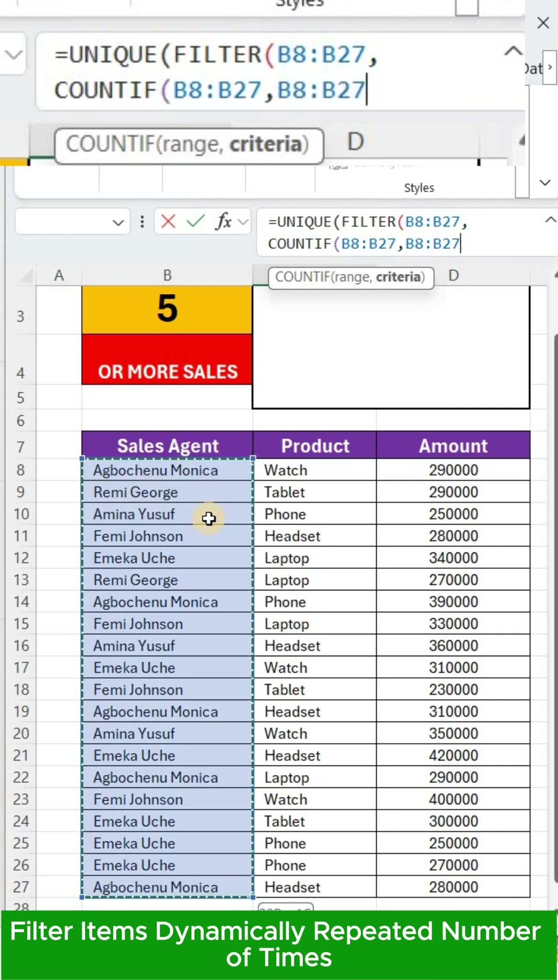This screenshot has width=558, height=980.
Task: Open the Name Box dropdown arrow
Action: coord(118,223)
